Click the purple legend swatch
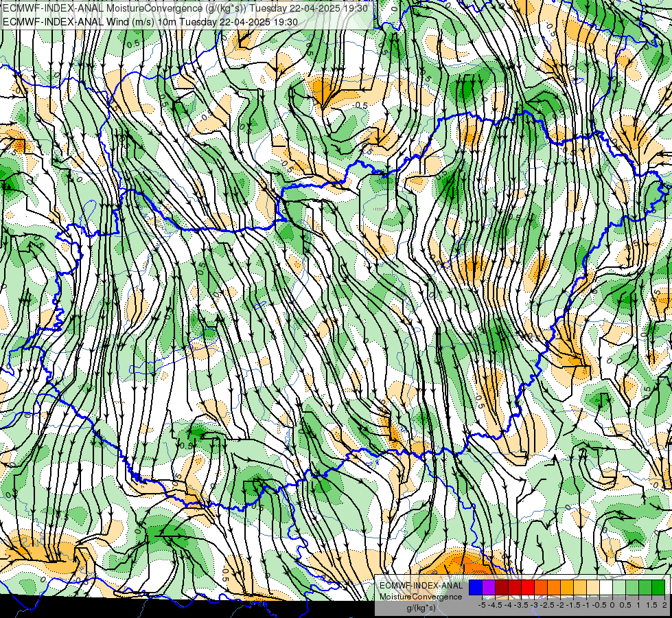The width and height of the screenshot is (672, 618). coord(489,588)
